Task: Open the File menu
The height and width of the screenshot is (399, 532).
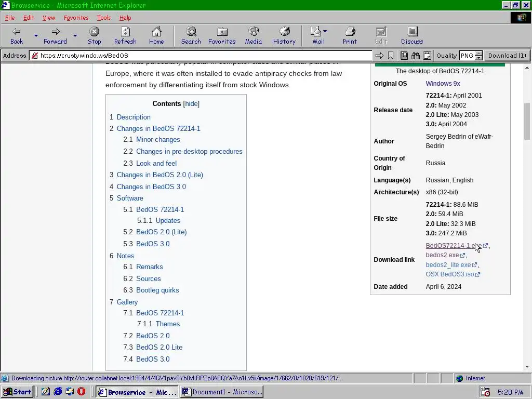Action: tap(10, 18)
